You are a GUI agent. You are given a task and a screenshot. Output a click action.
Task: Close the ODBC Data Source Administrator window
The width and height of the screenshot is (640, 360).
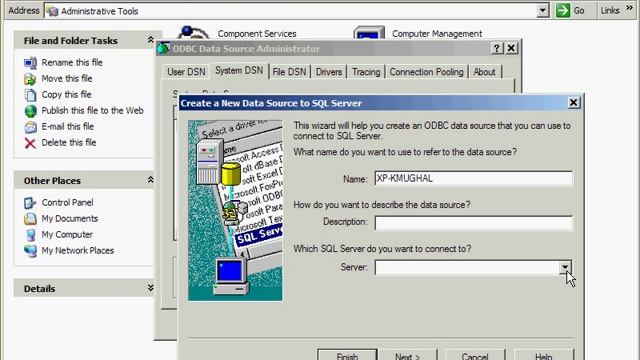[x=511, y=49]
